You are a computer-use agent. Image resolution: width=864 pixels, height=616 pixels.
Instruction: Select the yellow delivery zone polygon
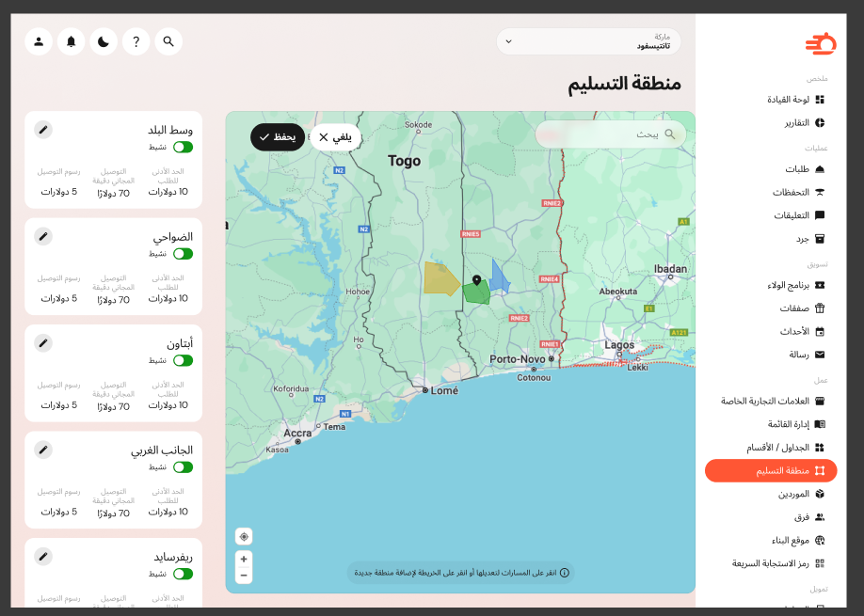(440, 279)
